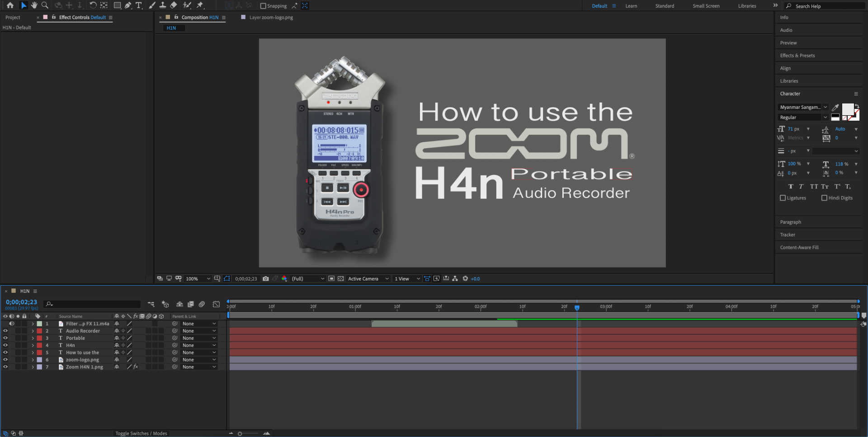Click the white fill color swatch
Viewport: 868px width, 437px height.
[x=848, y=109]
